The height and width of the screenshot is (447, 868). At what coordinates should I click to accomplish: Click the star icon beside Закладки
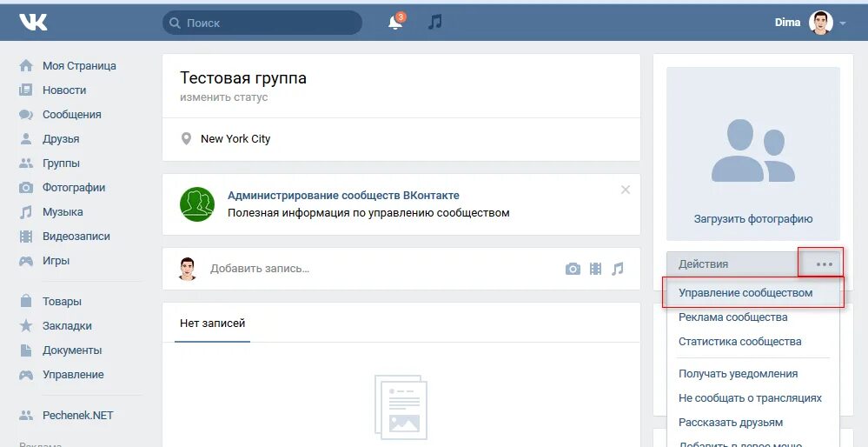26,326
